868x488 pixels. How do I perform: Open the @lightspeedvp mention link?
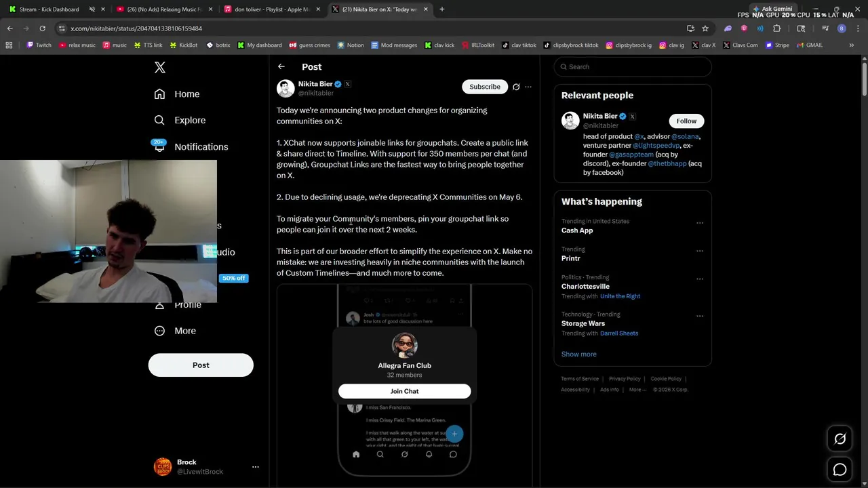pos(656,146)
